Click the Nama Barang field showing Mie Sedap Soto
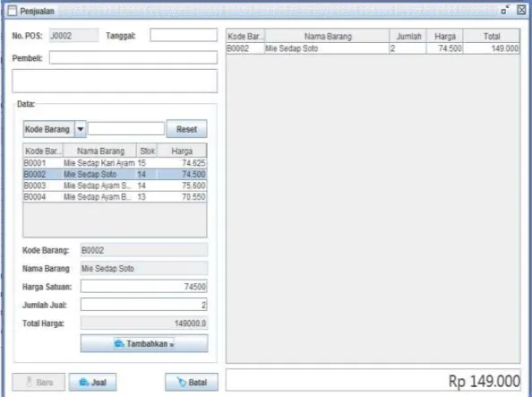This screenshot has width=532, height=397. [144, 268]
